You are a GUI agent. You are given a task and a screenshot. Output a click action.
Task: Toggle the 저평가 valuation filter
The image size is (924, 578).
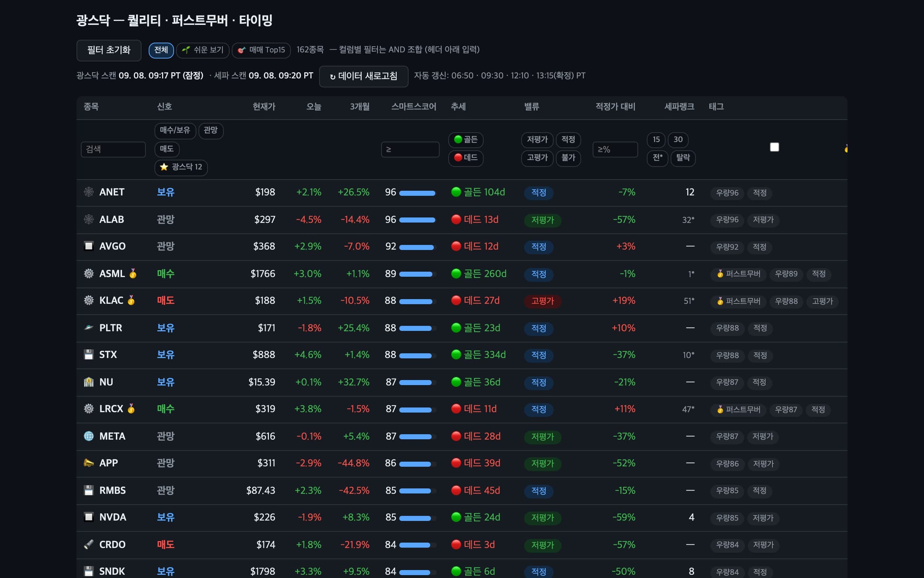click(537, 139)
